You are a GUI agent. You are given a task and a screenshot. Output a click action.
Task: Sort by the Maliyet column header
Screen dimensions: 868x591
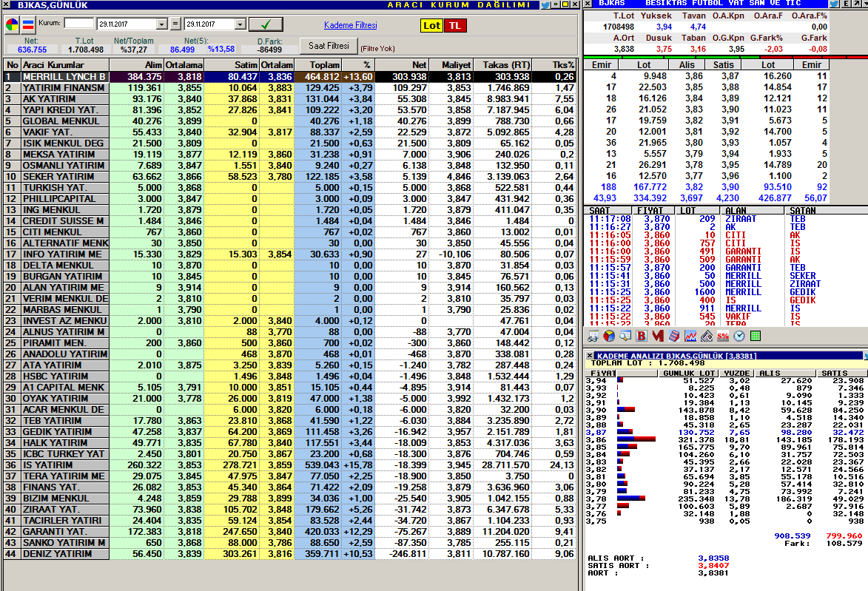451,65
